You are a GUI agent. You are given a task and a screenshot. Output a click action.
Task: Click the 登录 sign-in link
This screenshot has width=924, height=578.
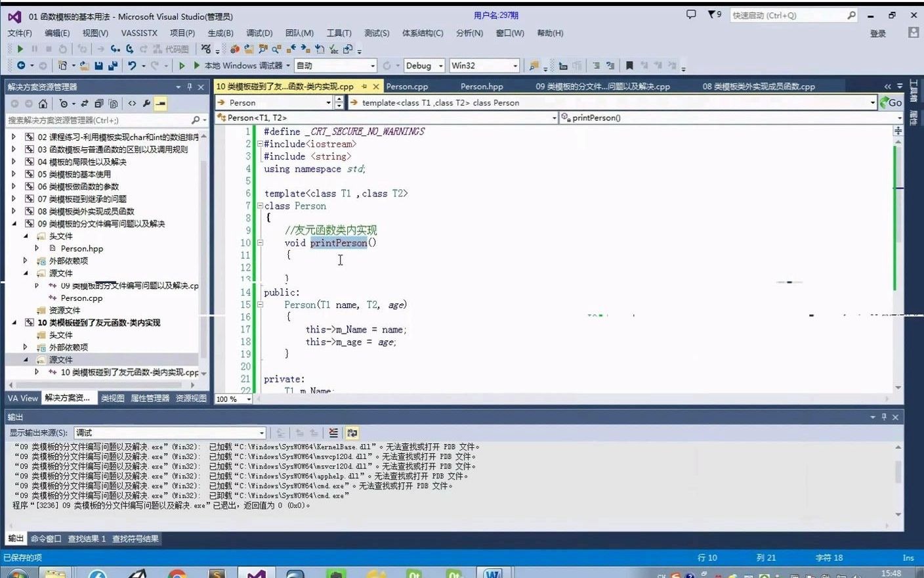click(x=878, y=33)
